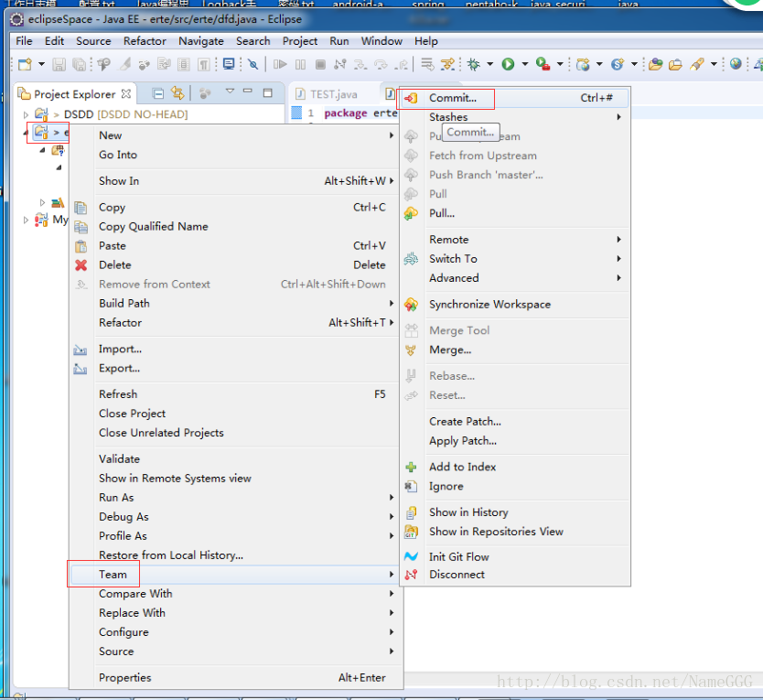Click the Save toolbar icon
The width and height of the screenshot is (763, 700).
click(x=59, y=64)
